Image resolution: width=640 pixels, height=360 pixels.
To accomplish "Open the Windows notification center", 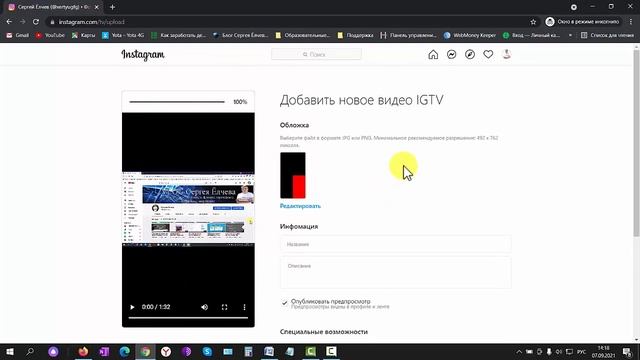I will [x=627, y=352].
